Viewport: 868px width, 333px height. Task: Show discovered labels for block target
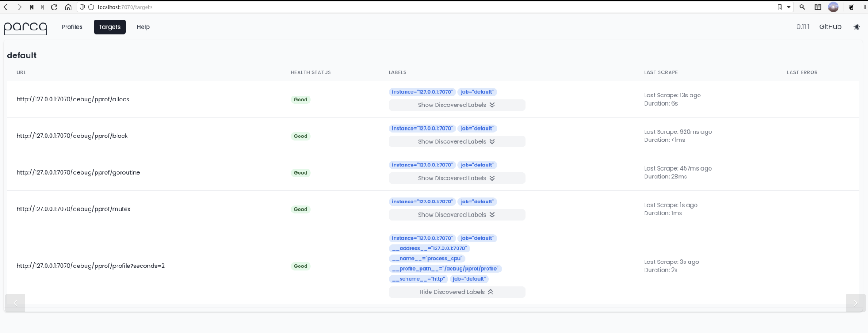click(x=457, y=141)
